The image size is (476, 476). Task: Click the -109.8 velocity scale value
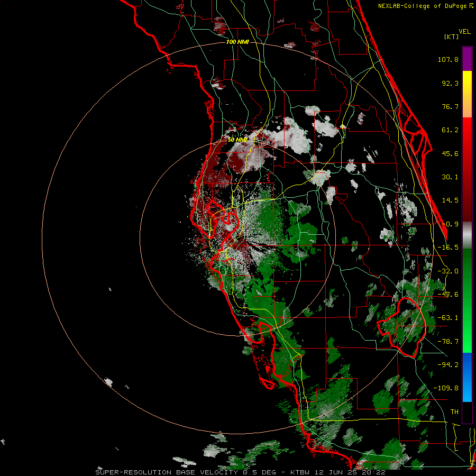coord(446,388)
